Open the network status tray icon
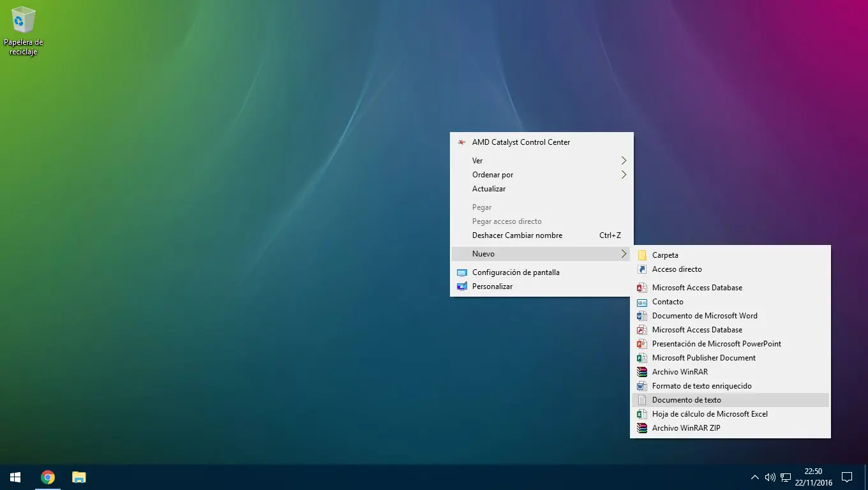The height and width of the screenshot is (490, 868). [786, 477]
